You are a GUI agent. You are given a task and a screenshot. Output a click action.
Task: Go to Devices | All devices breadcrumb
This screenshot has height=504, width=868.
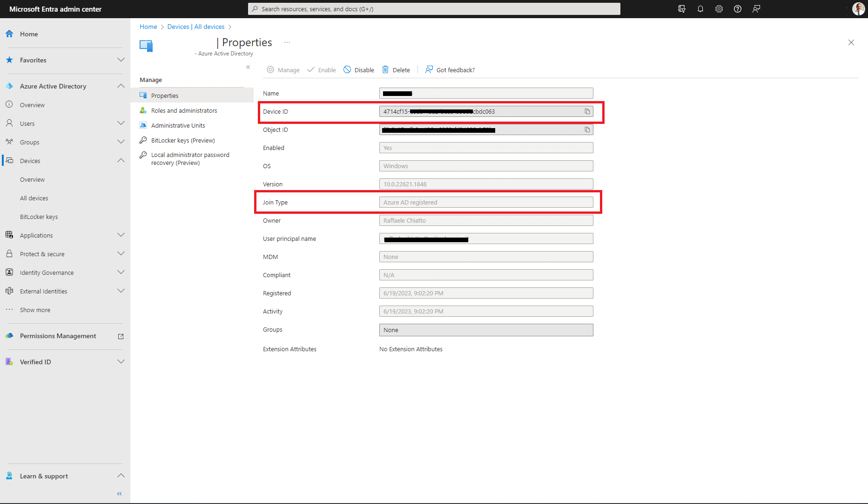pyautogui.click(x=196, y=27)
